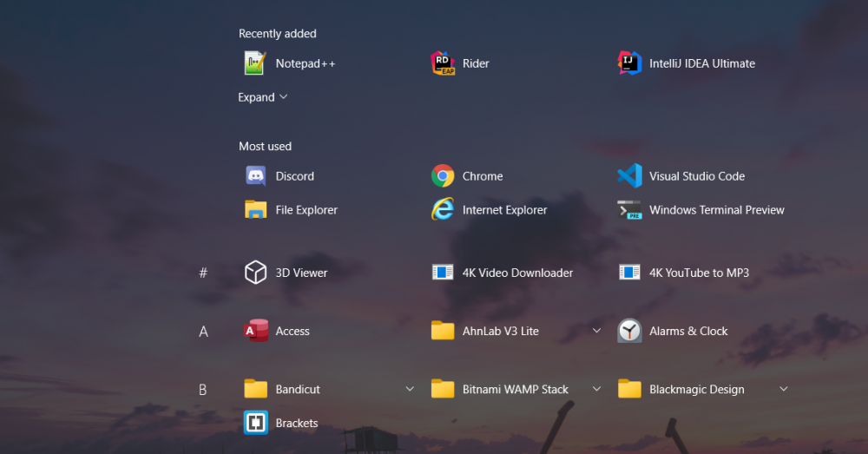Jump to the # letter index

coord(203,273)
